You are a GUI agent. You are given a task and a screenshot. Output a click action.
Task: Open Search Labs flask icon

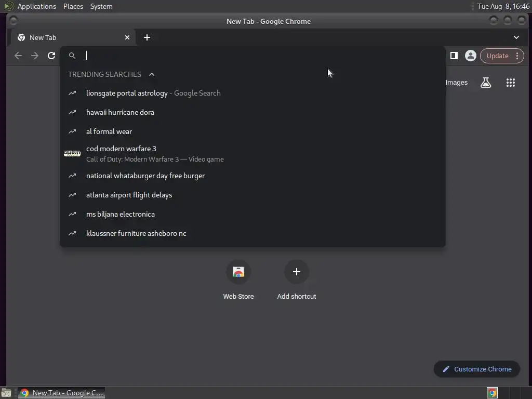[x=486, y=83]
